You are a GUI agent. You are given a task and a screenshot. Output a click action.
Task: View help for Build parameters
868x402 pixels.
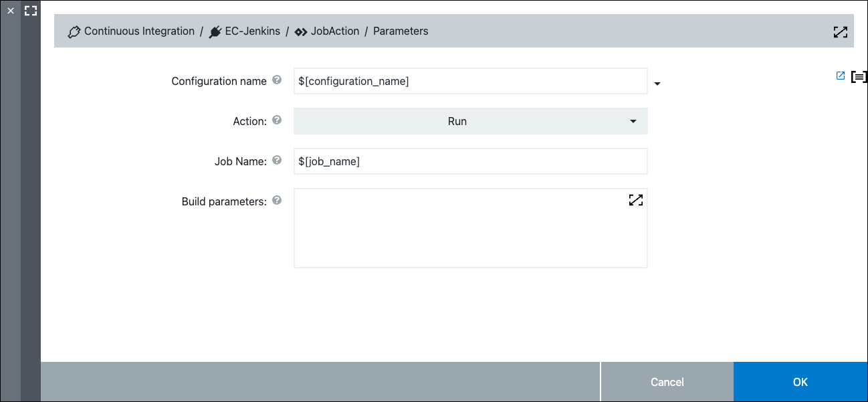click(x=278, y=201)
